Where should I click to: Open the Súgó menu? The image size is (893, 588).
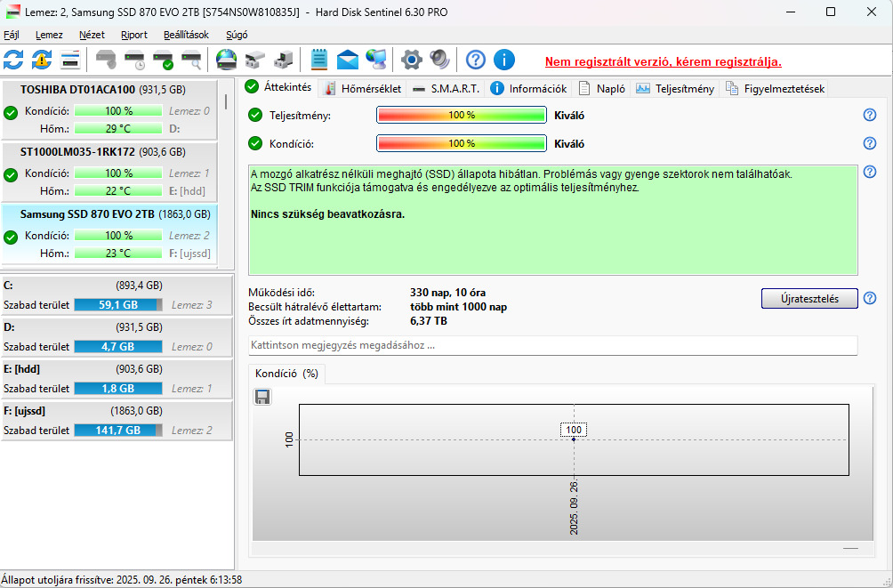[x=237, y=35]
